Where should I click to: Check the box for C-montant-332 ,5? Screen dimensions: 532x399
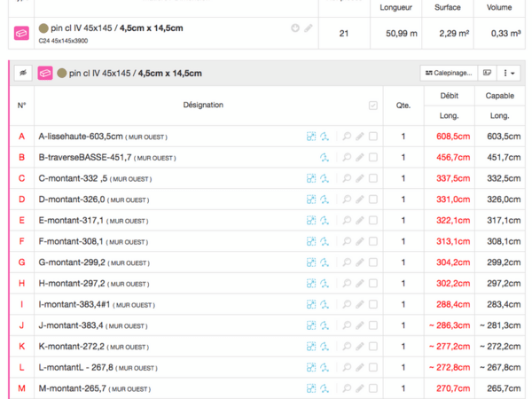point(373,178)
